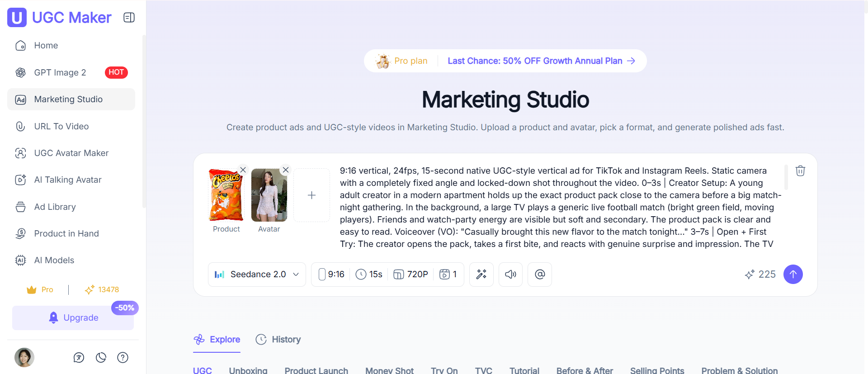Select Marketing Studio sidebar item
The width and height of the screenshot is (868, 374).
tap(71, 99)
